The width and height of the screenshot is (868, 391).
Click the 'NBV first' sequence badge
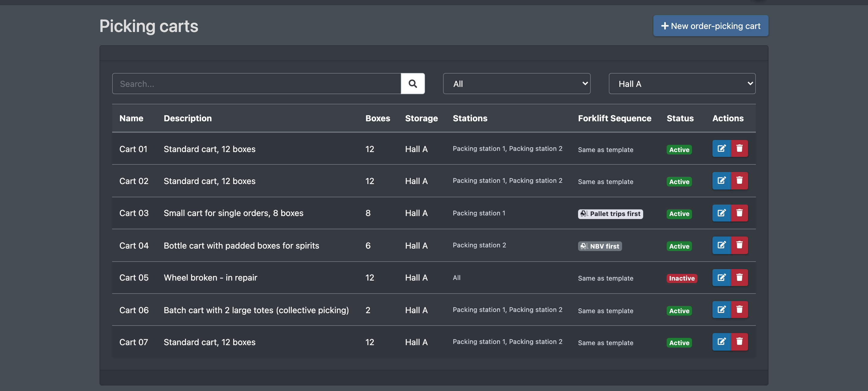pyautogui.click(x=600, y=246)
